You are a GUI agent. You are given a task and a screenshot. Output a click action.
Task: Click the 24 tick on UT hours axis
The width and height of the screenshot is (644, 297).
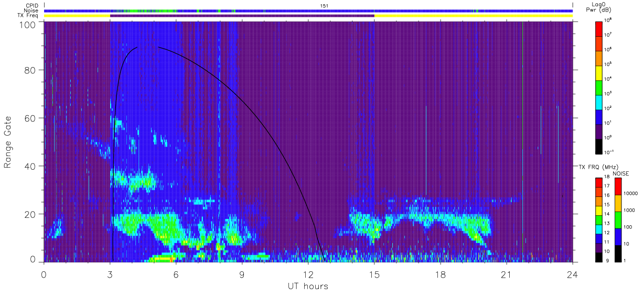coord(573,275)
